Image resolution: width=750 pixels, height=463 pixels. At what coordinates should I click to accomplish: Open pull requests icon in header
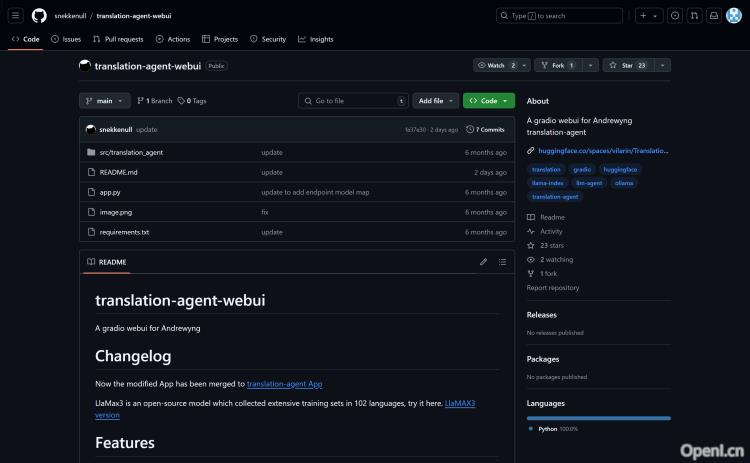pos(694,16)
